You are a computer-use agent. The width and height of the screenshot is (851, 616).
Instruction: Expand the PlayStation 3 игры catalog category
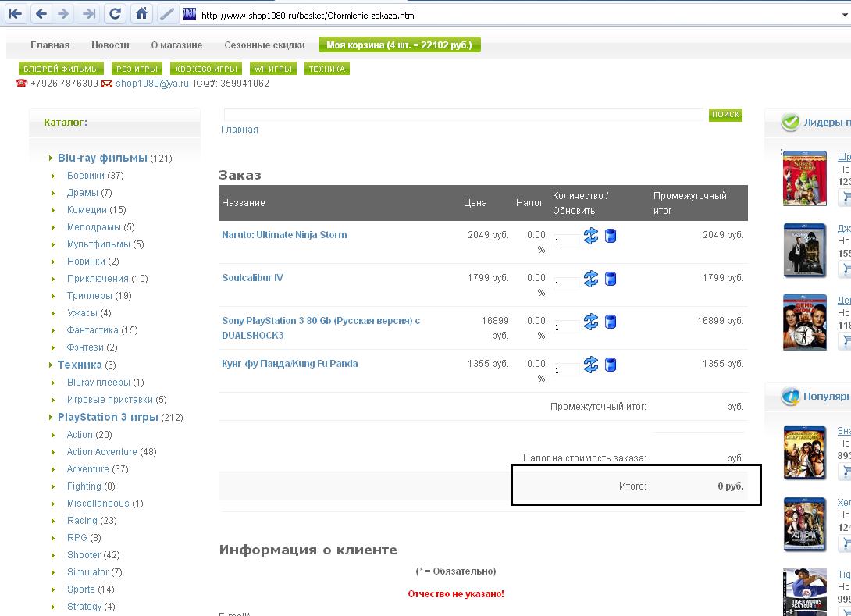(x=108, y=417)
